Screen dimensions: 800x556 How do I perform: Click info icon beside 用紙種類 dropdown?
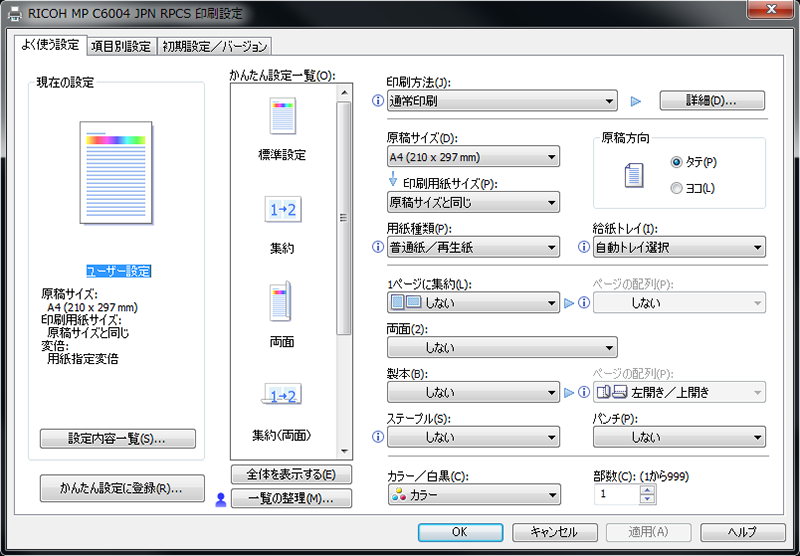(377, 247)
